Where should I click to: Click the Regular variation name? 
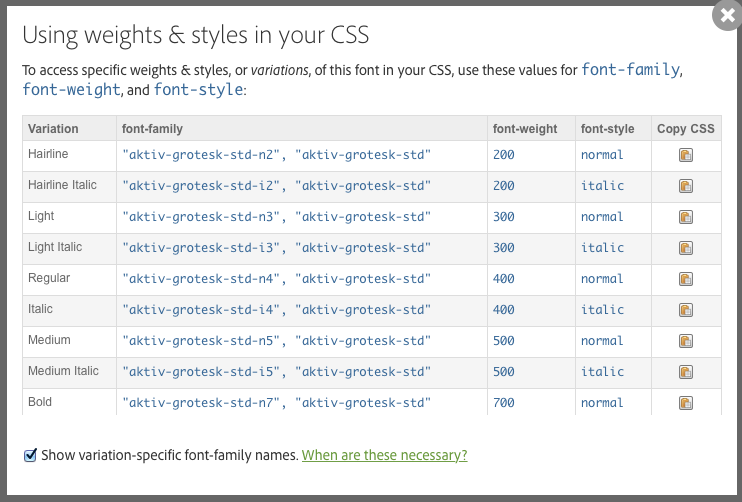point(49,278)
